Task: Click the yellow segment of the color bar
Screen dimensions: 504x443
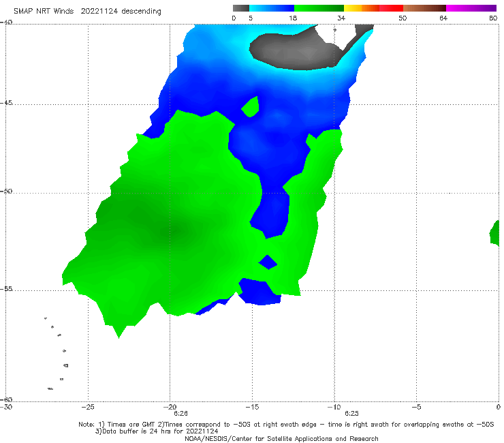Action: click(353, 8)
